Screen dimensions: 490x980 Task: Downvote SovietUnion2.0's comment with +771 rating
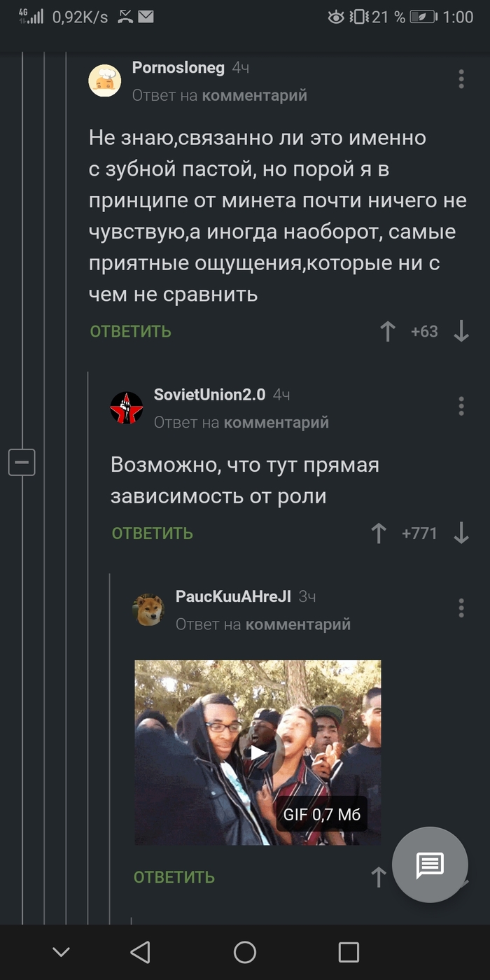(x=461, y=533)
